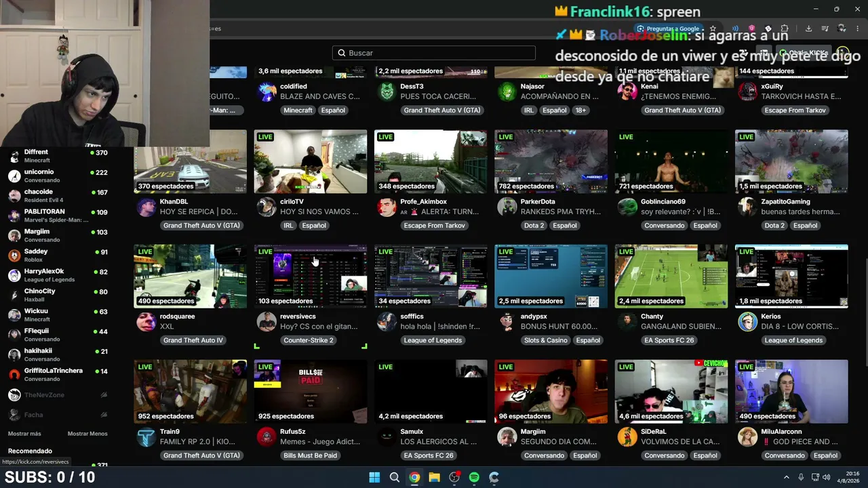Open Saddey's avatar in followed list
868x488 pixels.
(x=14, y=256)
